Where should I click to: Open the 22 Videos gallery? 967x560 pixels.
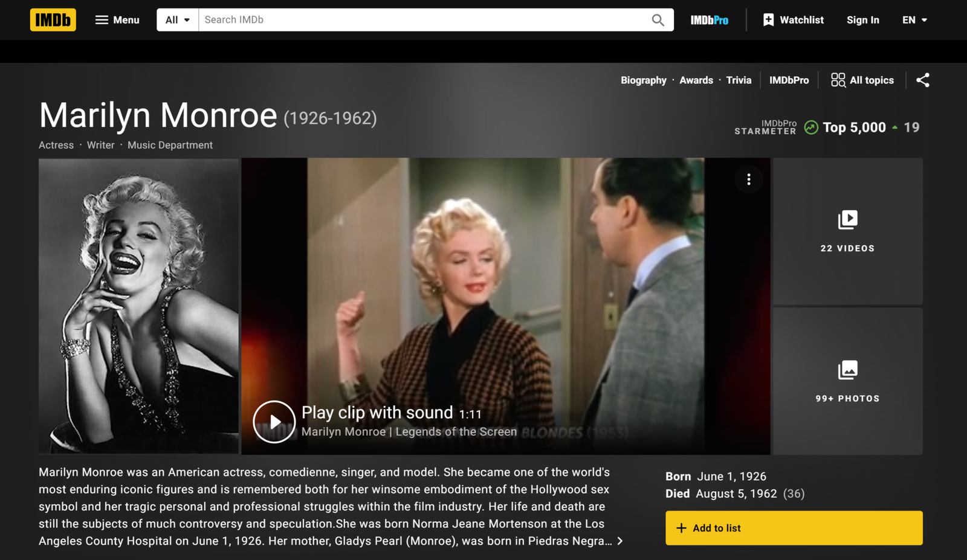[x=847, y=231]
